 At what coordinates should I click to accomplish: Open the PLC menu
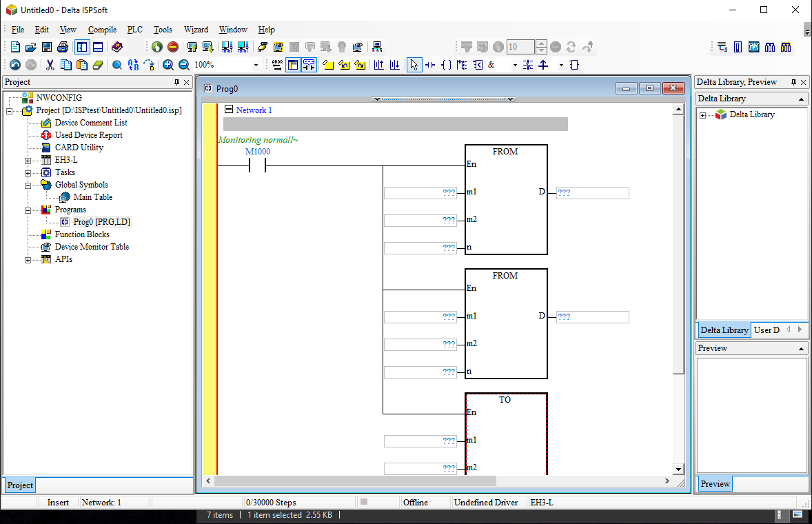point(134,30)
